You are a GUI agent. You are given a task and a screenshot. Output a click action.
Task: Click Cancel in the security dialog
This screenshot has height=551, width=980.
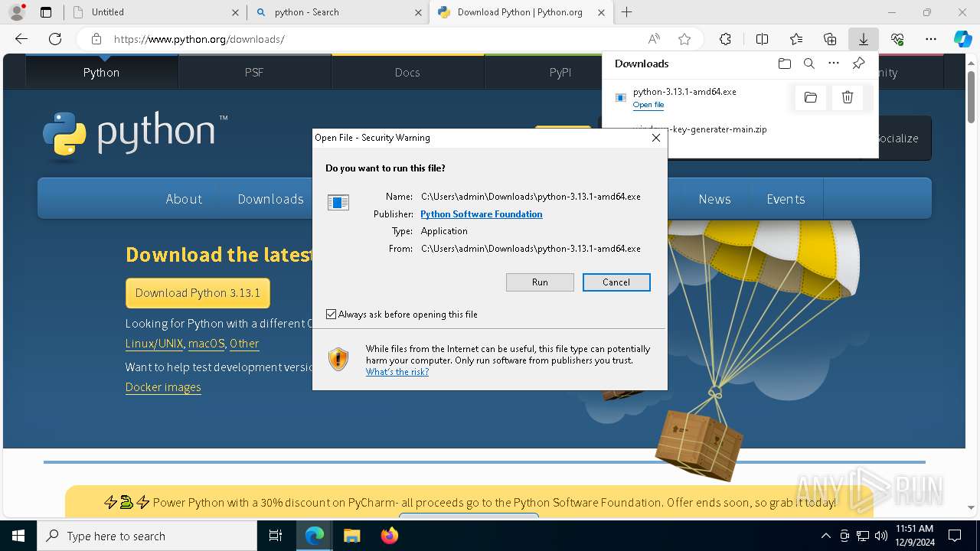(616, 282)
